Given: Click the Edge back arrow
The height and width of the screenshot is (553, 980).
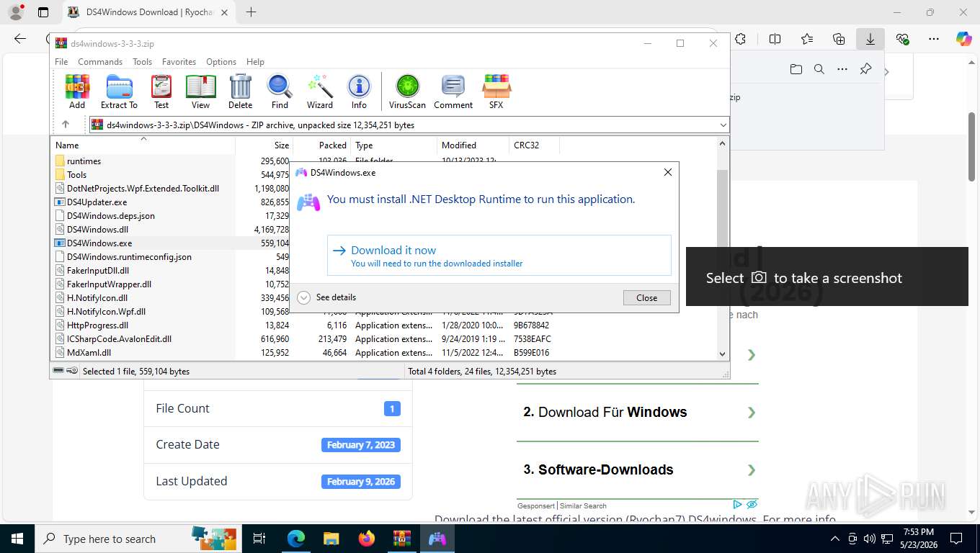Looking at the screenshot, I should pyautogui.click(x=20, y=39).
